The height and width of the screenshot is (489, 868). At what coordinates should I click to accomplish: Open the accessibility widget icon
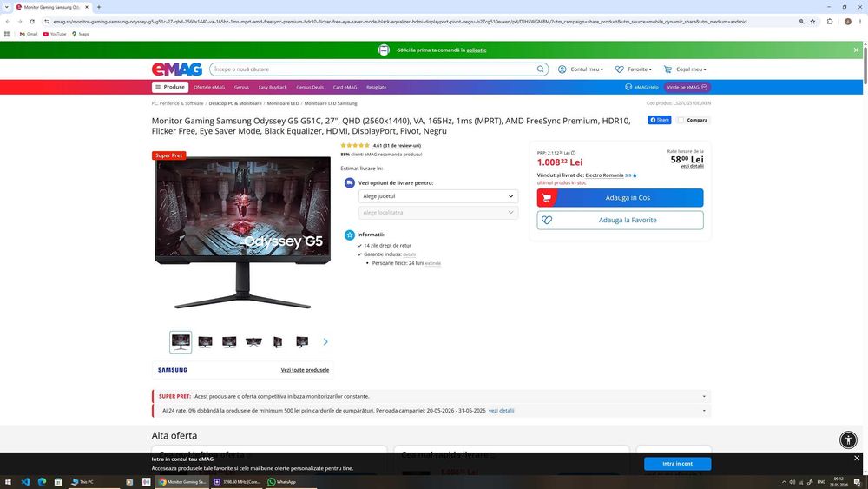[848, 439]
